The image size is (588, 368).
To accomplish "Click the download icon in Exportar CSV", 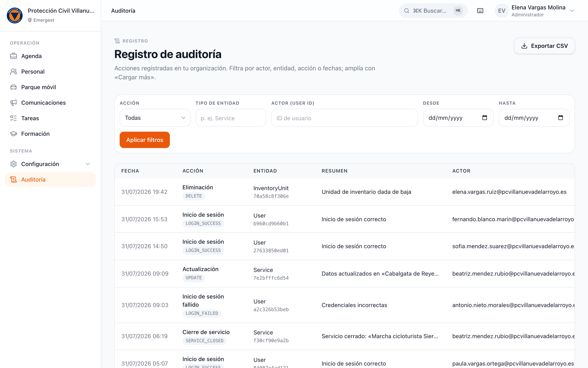I will click(x=524, y=46).
